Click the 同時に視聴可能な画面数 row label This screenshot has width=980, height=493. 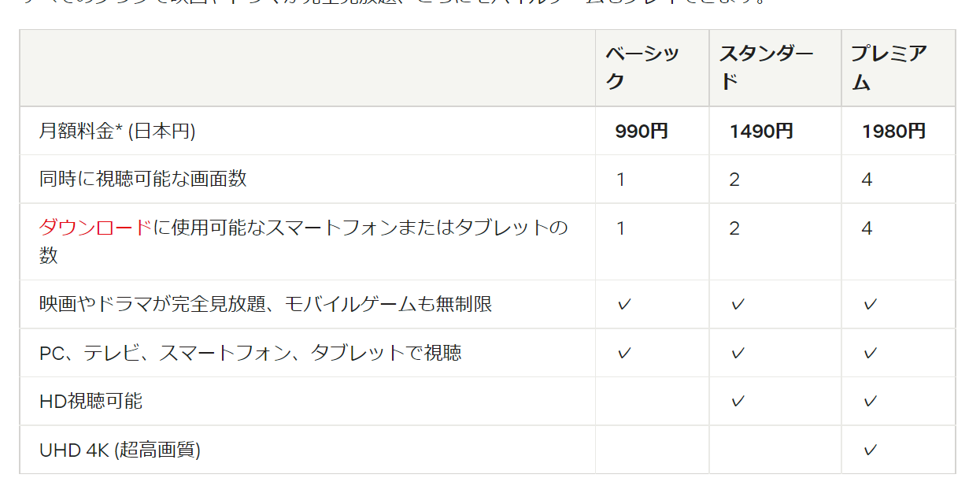pos(142,180)
